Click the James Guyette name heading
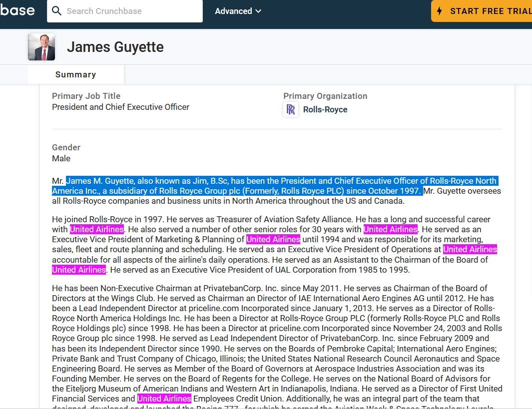The width and height of the screenshot is (532, 409). pos(115,47)
